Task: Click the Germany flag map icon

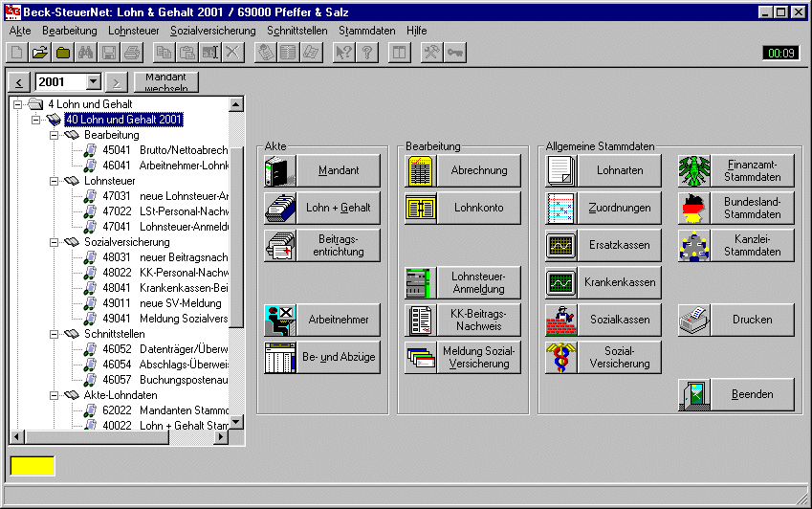Action: (x=694, y=208)
